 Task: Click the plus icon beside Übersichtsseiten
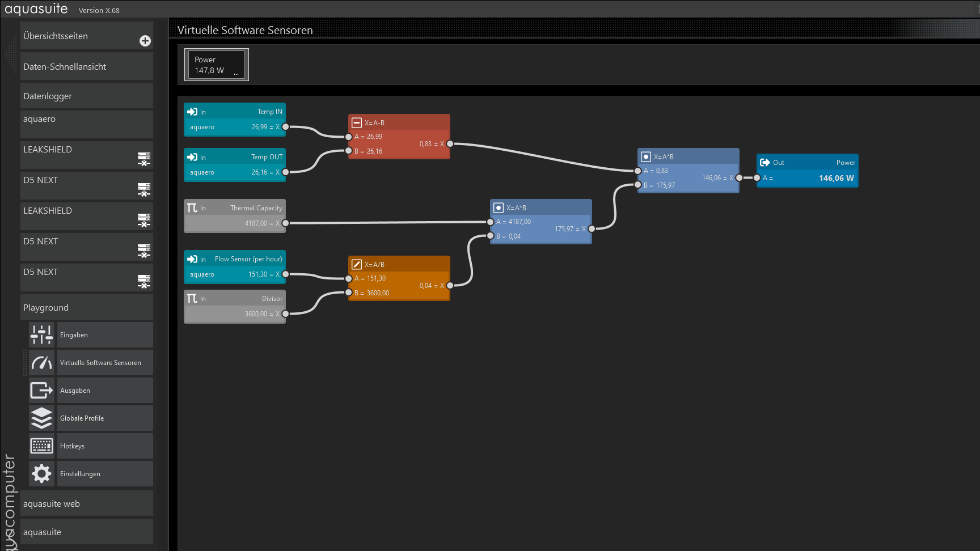(145, 41)
